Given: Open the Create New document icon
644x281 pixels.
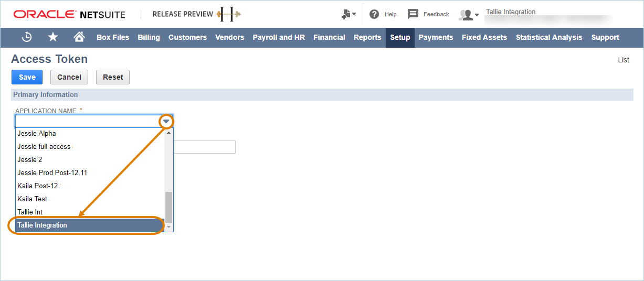Looking at the screenshot, I should pos(349,14).
